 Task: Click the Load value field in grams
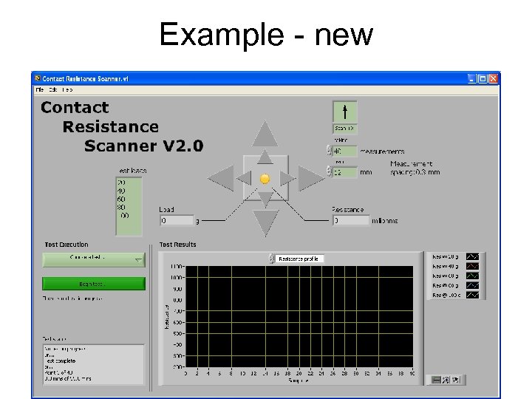pyautogui.click(x=177, y=220)
